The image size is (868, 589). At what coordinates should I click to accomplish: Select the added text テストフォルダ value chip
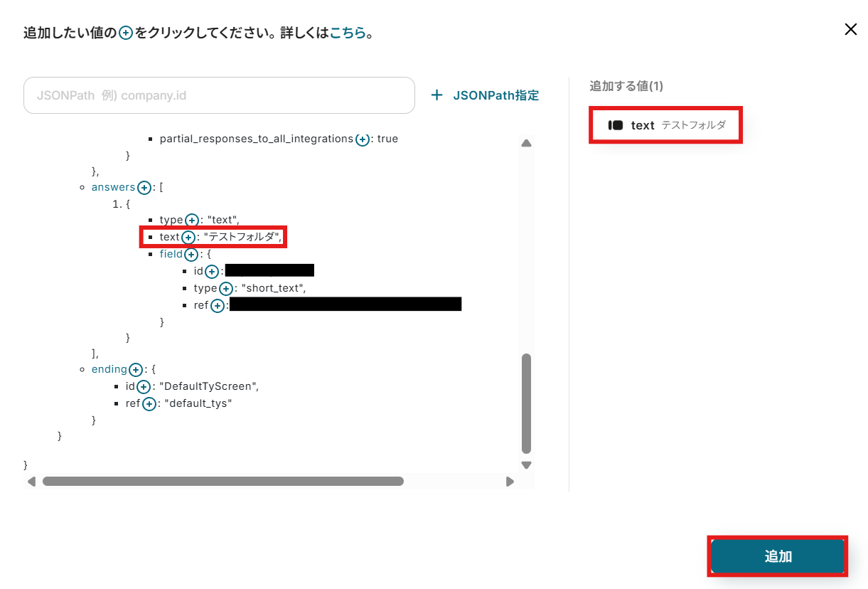pyautogui.click(x=666, y=125)
